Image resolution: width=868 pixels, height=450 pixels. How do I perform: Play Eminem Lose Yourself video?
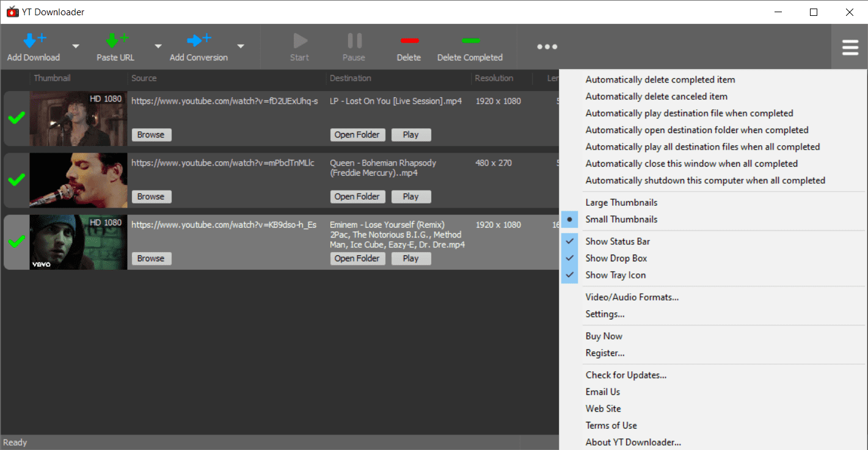coord(411,258)
